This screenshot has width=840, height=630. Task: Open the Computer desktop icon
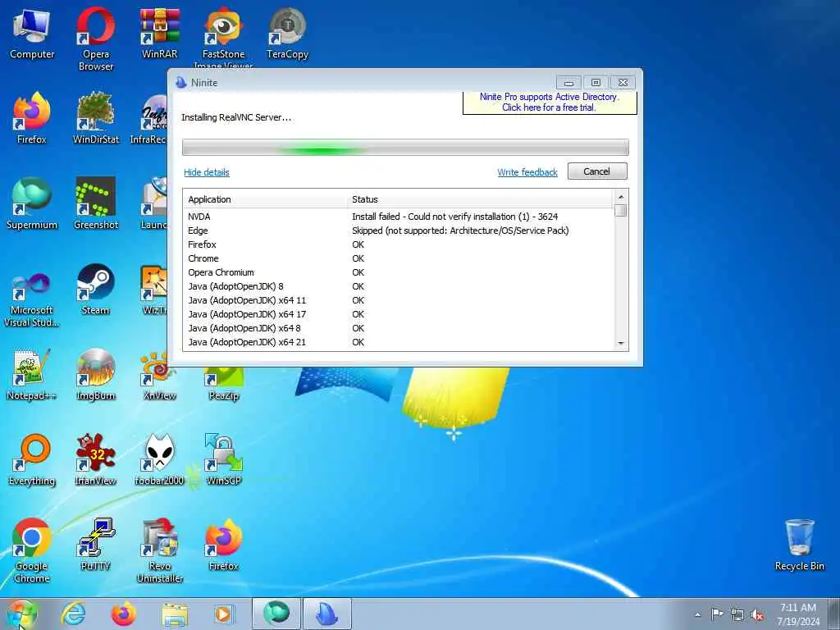(32, 33)
